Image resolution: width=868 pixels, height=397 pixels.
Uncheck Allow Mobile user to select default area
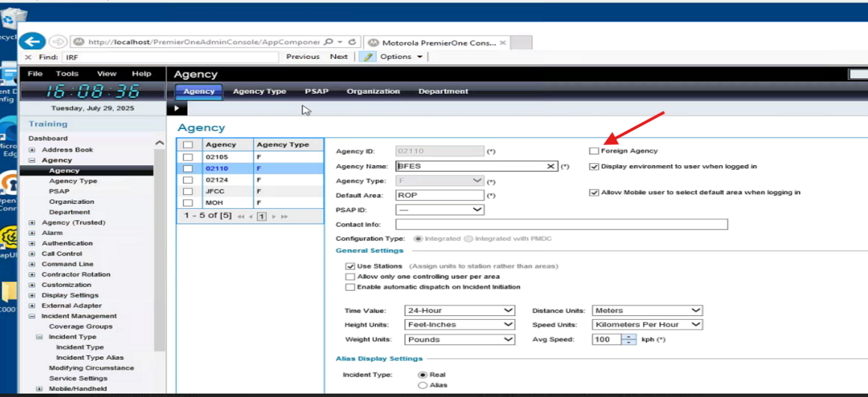[594, 193]
